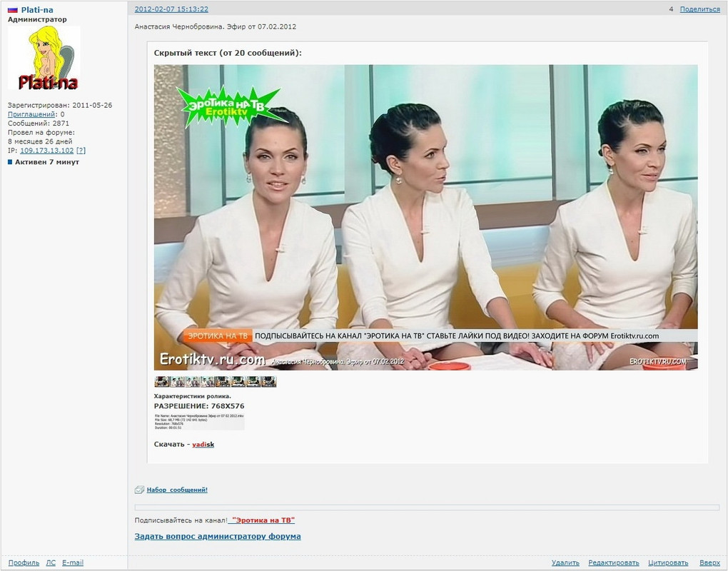Click the Подписывайтесь на канал! signature text
Image resolution: width=728 pixels, height=571 pixels.
(x=181, y=520)
